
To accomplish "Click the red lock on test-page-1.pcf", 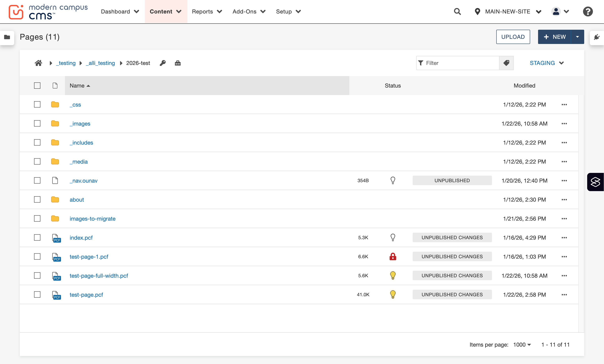I will click(x=393, y=256).
